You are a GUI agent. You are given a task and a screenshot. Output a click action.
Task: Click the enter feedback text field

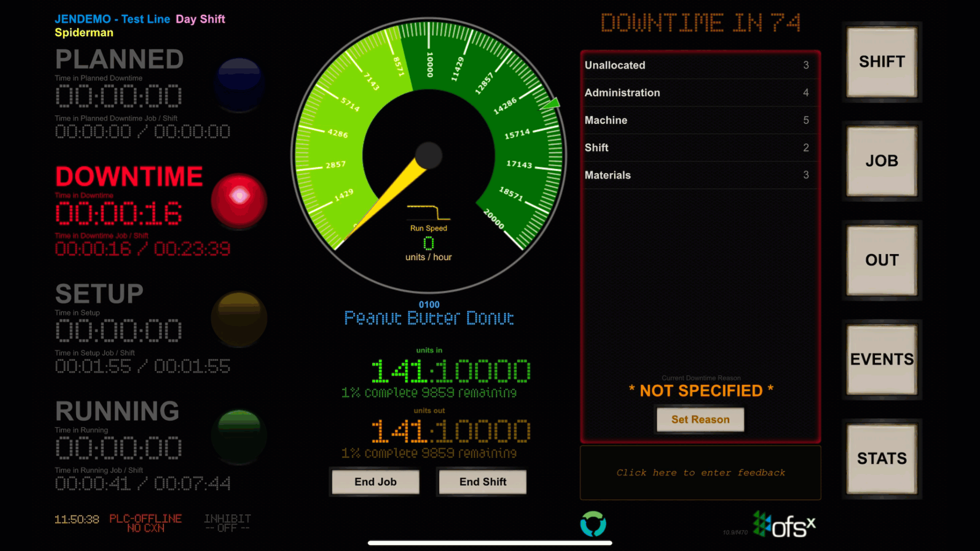pyautogui.click(x=700, y=473)
